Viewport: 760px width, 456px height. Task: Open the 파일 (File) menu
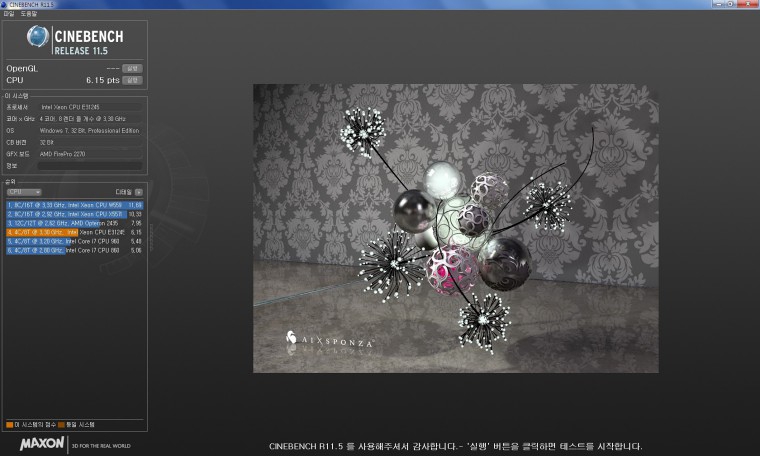click(x=9, y=14)
